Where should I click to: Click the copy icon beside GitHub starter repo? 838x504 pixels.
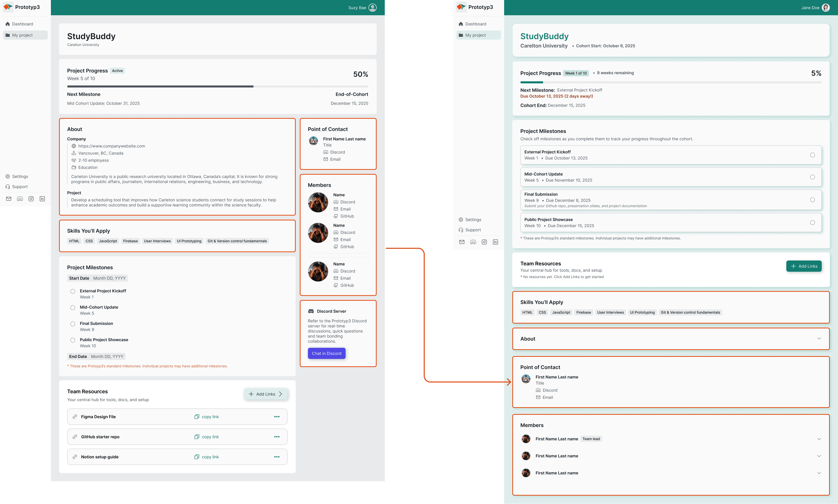coord(196,437)
